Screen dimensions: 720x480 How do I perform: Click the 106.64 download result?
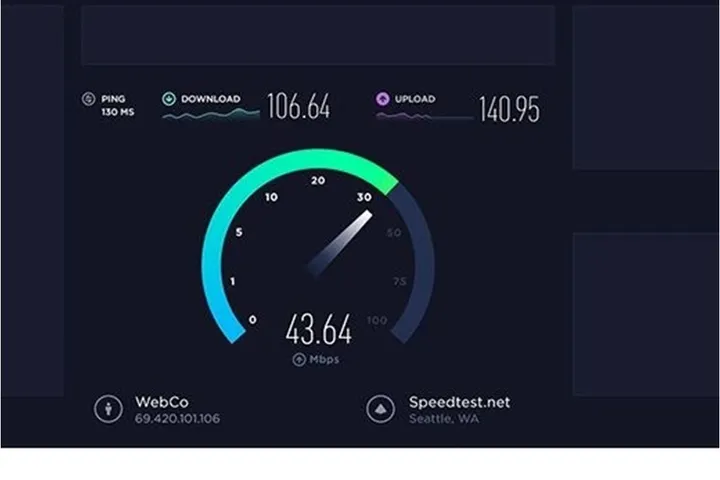tap(298, 106)
